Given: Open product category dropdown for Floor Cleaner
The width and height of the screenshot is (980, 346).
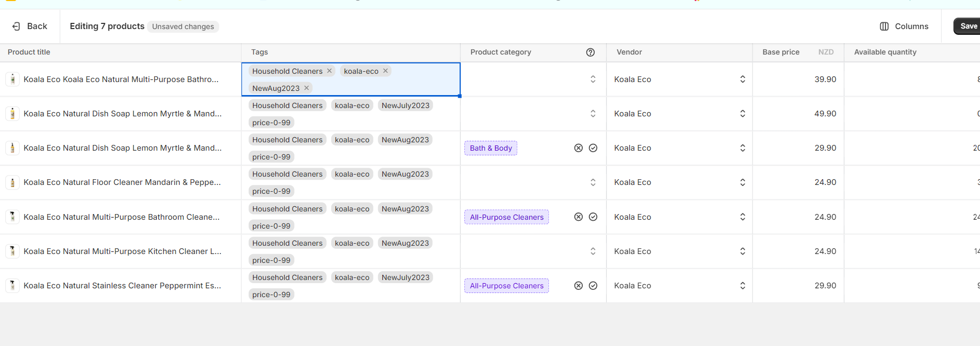Looking at the screenshot, I should tap(593, 182).
